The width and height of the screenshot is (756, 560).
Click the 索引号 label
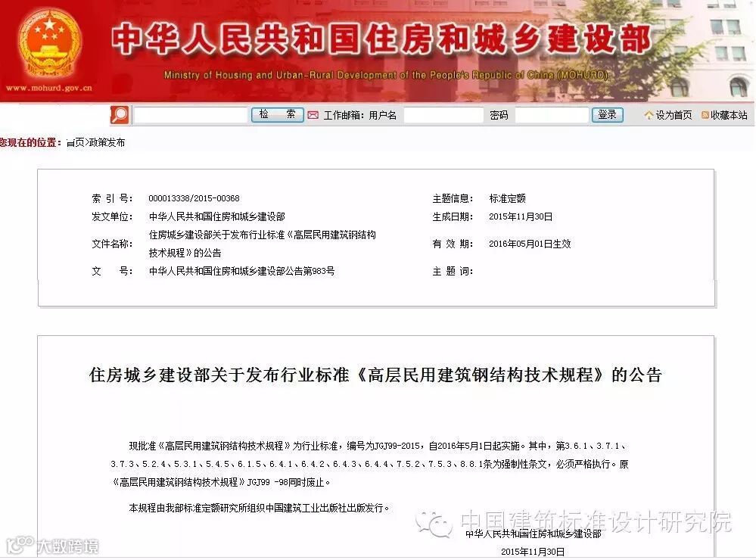112,198
